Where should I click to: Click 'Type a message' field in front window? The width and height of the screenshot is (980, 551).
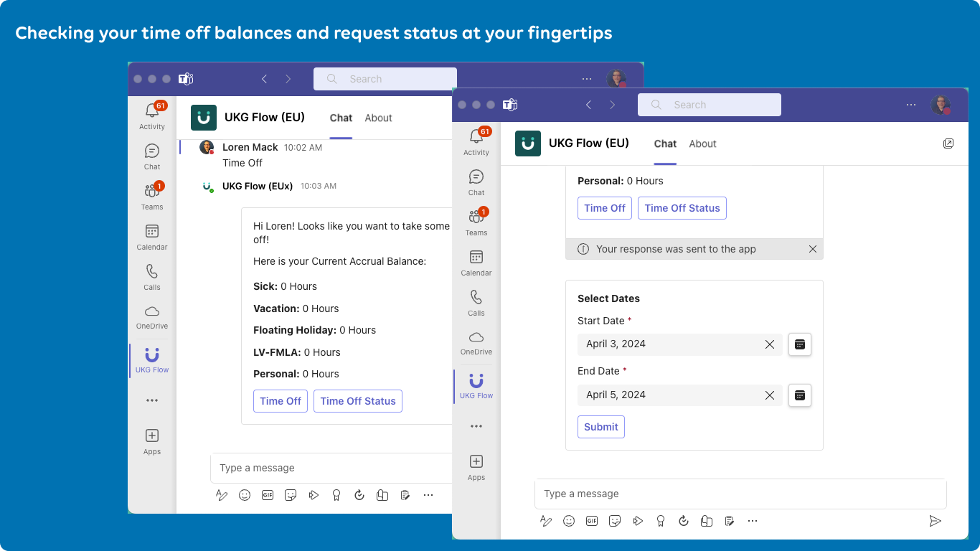point(740,494)
